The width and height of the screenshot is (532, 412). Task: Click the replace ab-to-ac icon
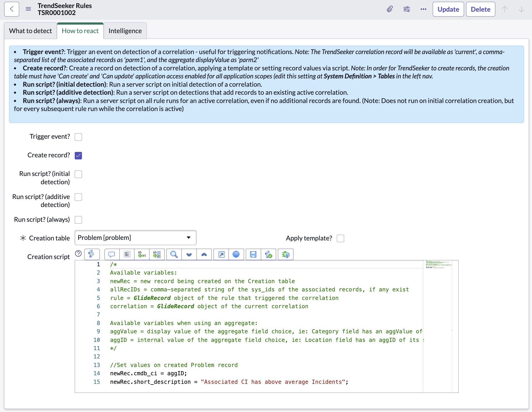tap(142, 254)
